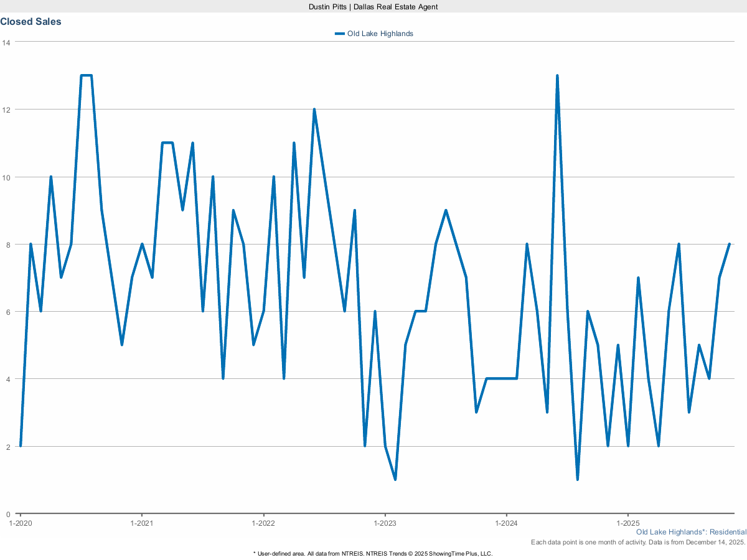Select the 1-2023 x-axis label
Image resolution: width=747 pixels, height=560 pixels.
pyautogui.click(x=385, y=523)
